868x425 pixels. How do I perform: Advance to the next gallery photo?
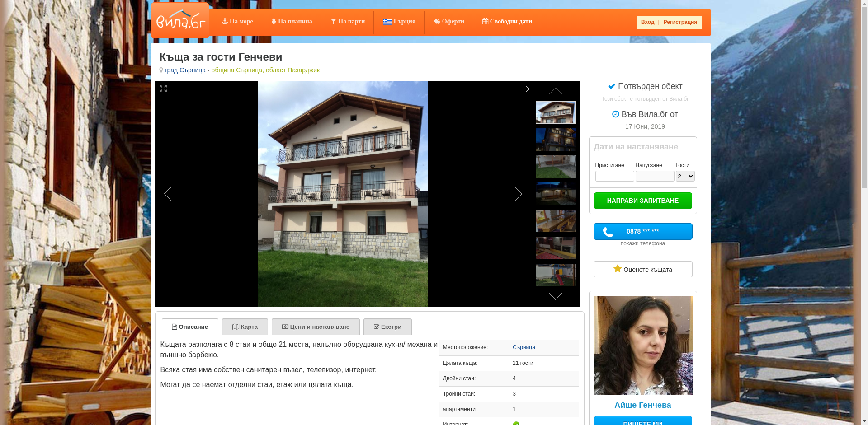pos(519,194)
